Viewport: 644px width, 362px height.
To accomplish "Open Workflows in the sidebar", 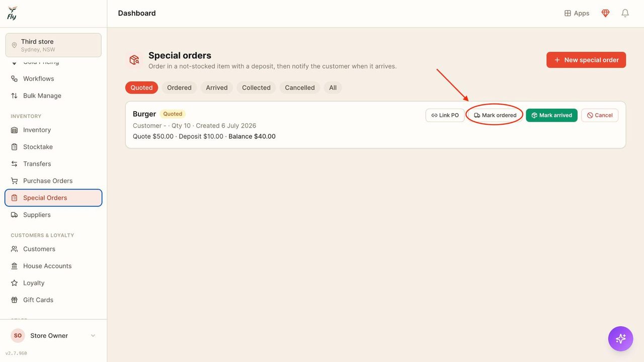I will (x=53, y=78).
